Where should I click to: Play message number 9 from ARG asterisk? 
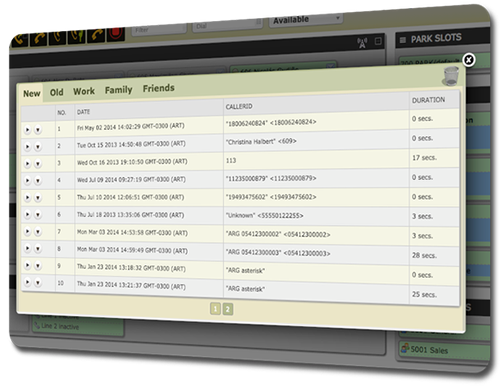tap(27, 266)
